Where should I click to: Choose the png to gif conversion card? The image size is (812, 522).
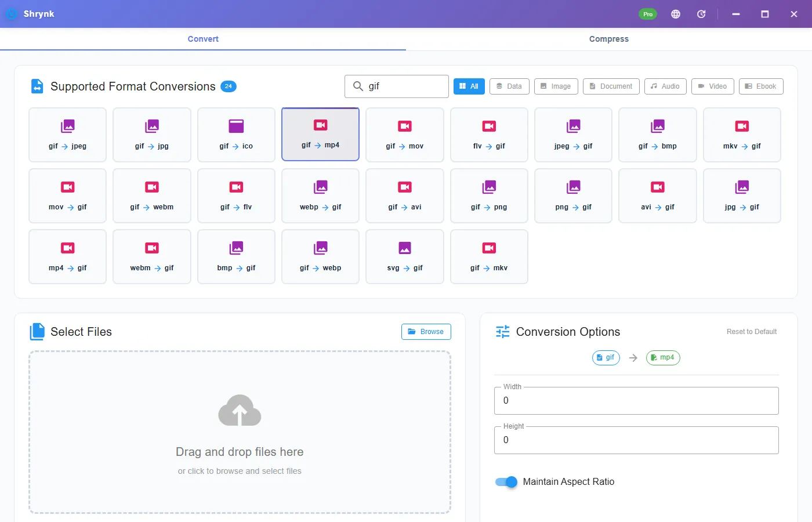[x=574, y=195]
